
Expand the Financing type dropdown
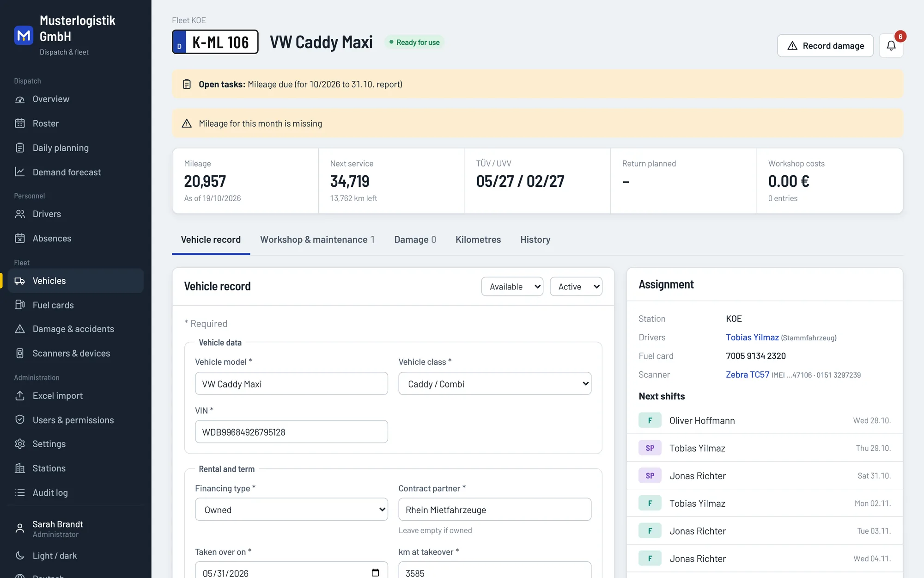click(x=292, y=510)
